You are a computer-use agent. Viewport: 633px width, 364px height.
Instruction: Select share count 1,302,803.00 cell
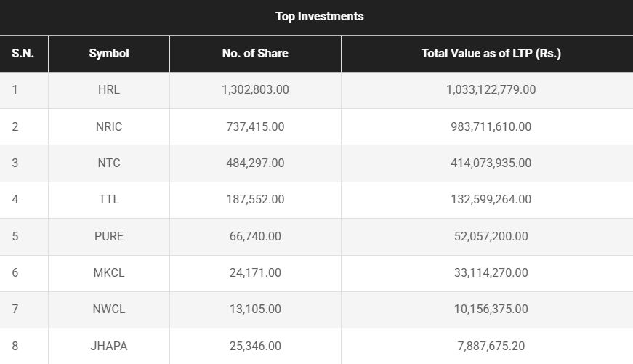click(x=255, y=90)
